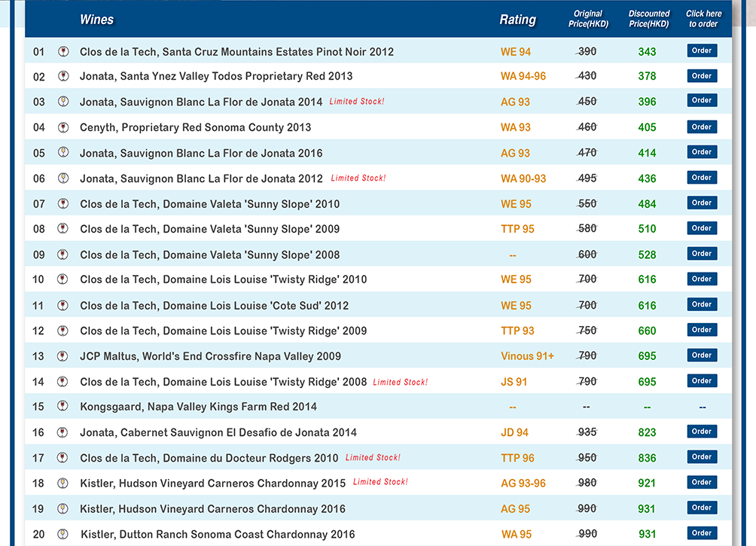Order Kistler Hudson Vineyard Chardonnay 2015
Image resolution: width=756 pixels, height=546 pixels.
click(702, 482)
